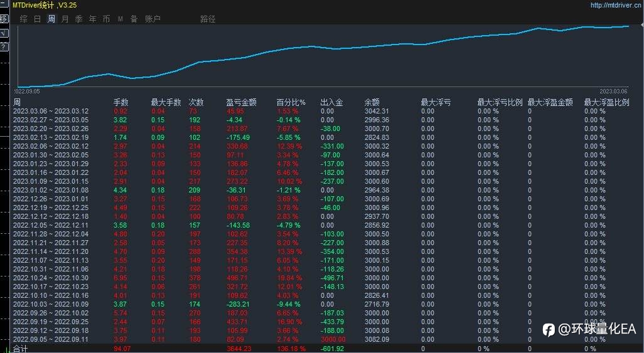Sort by the 盈亏金额 column header

(x=241, y=102)
